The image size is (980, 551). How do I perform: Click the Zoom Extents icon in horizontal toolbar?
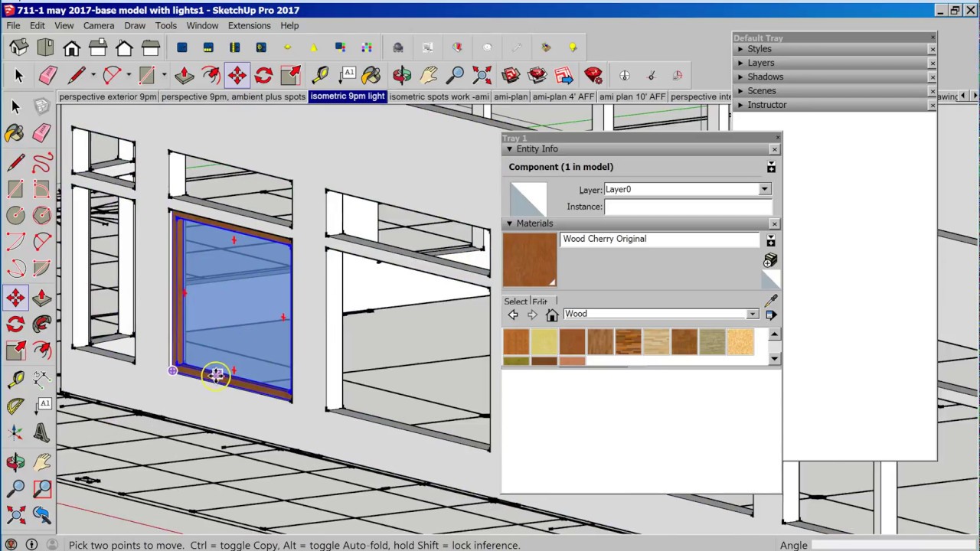point(482,75)
